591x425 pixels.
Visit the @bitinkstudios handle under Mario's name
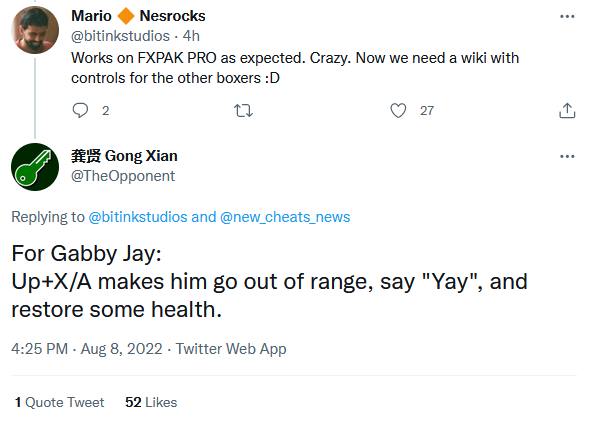[120, 36]
